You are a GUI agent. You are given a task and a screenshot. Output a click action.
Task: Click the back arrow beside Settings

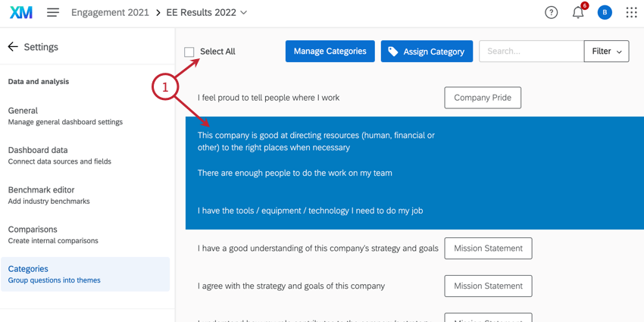pyautogui.click(x=13, y=47)
